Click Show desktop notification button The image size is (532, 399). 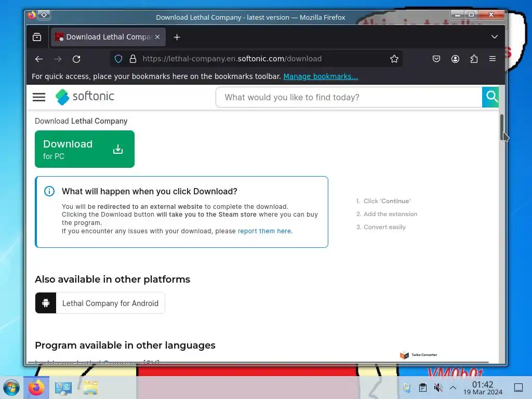[518, 388]
